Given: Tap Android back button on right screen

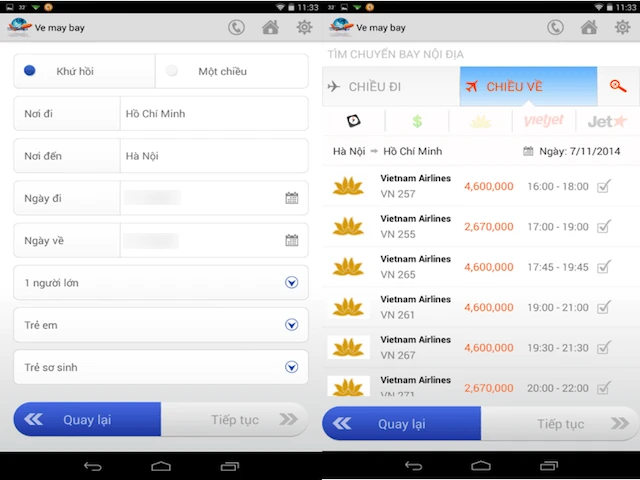Looking at the screenshot, I should [413, 466].
